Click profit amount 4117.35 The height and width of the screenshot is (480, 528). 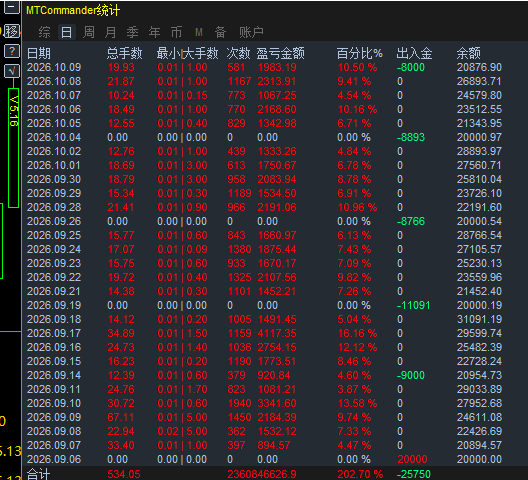coord(277,333)
